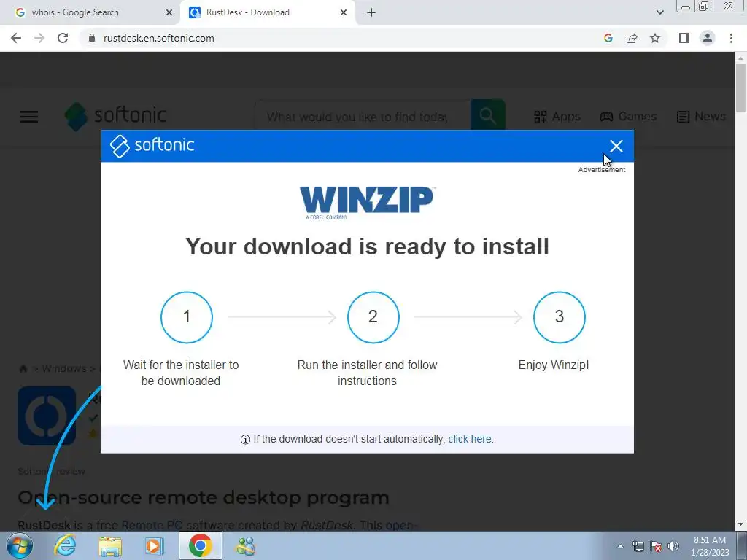Screen dimensions: 747x560
Task: Launch Internet Explorer from the taskbar
Action: point(65,545)
